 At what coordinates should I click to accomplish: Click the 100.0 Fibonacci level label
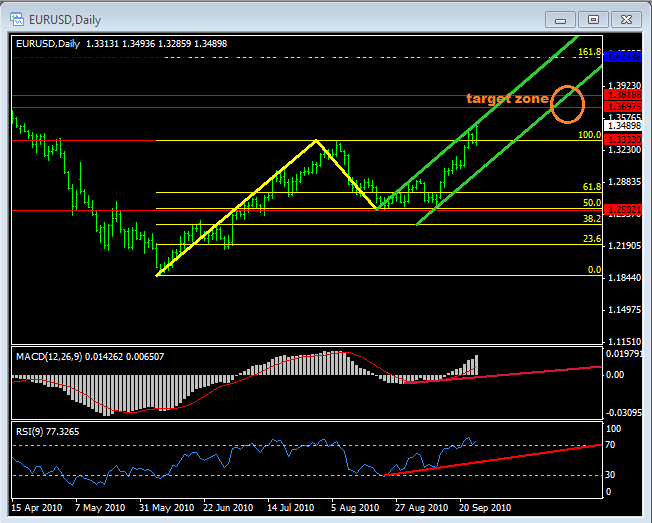(590, 135)
